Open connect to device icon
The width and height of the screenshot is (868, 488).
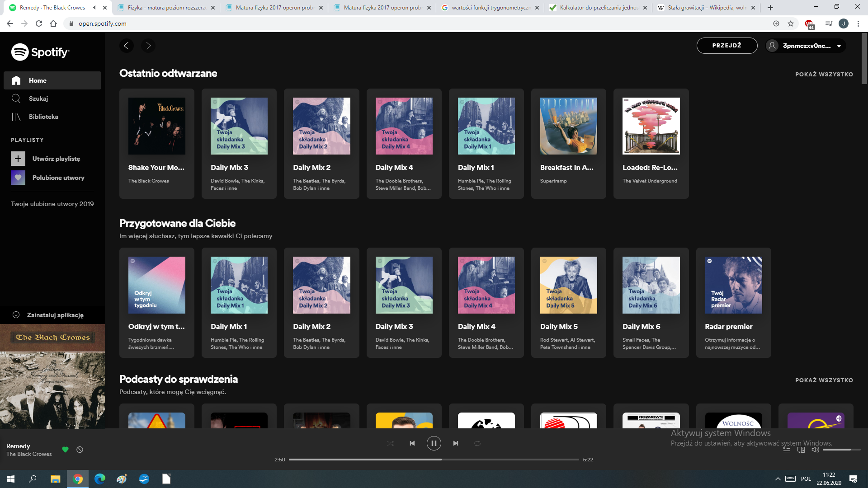click(x=801, y=450)
